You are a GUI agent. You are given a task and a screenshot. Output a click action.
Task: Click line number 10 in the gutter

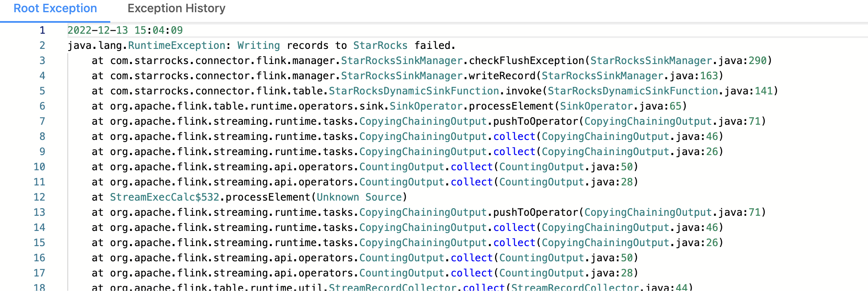[40, 167]
